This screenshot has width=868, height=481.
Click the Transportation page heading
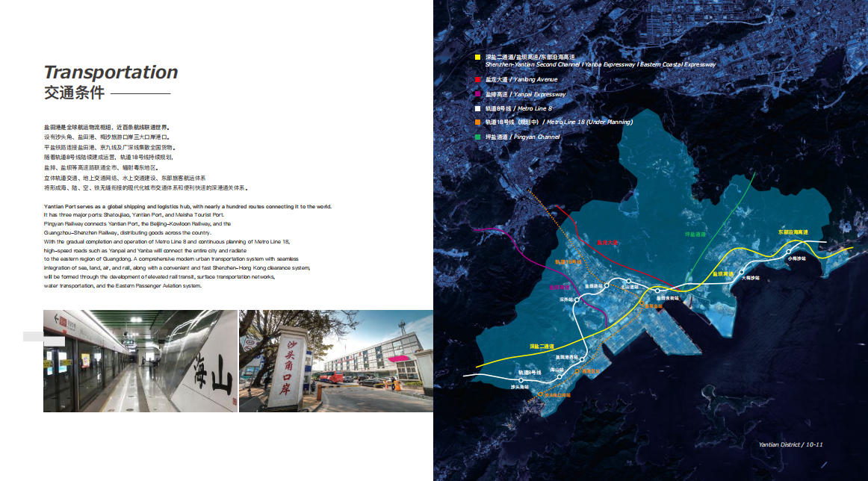(x=111, y=72)
